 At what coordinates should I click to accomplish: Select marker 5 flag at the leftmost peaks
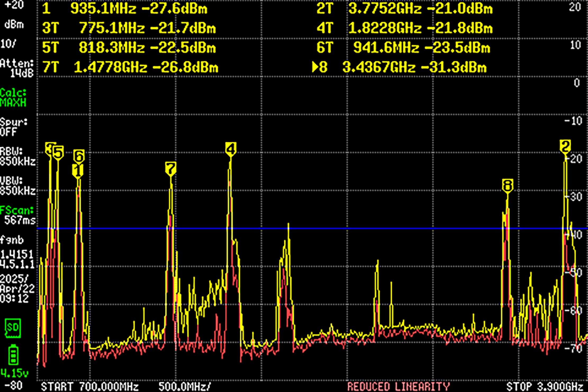58,151
